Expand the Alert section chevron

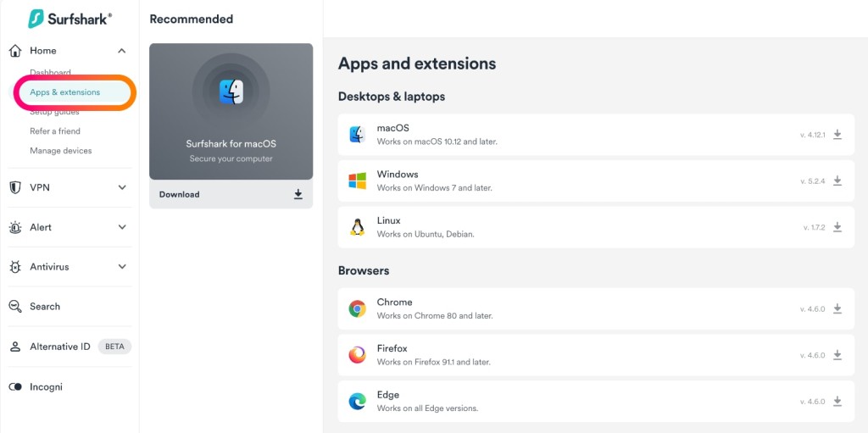click(122, 227)
